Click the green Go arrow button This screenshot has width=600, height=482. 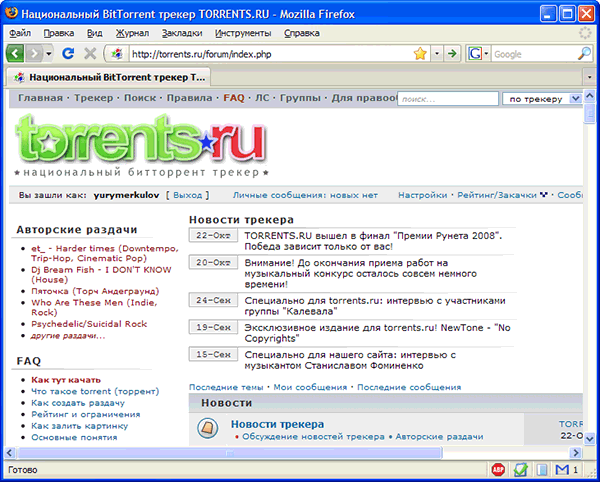[x=452, y=54]
